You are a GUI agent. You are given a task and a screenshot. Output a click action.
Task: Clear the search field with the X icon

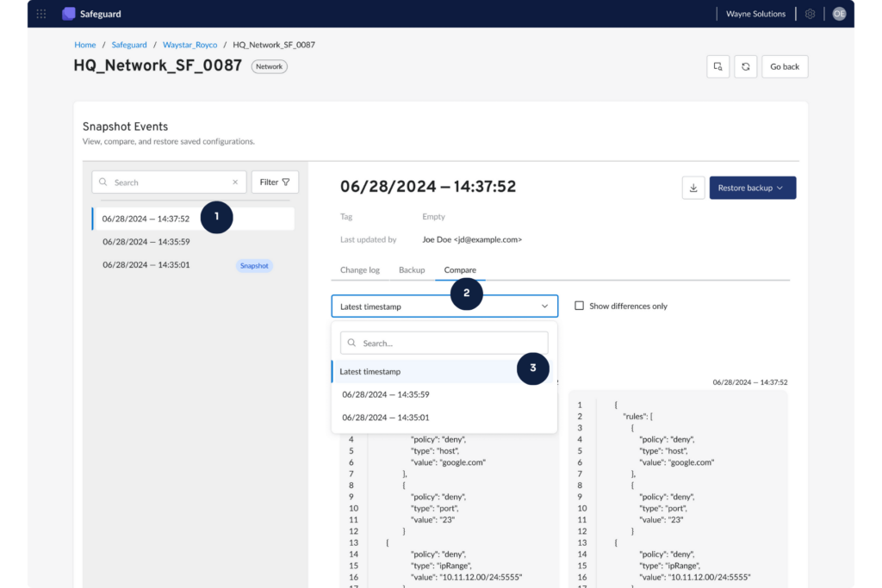234,182
